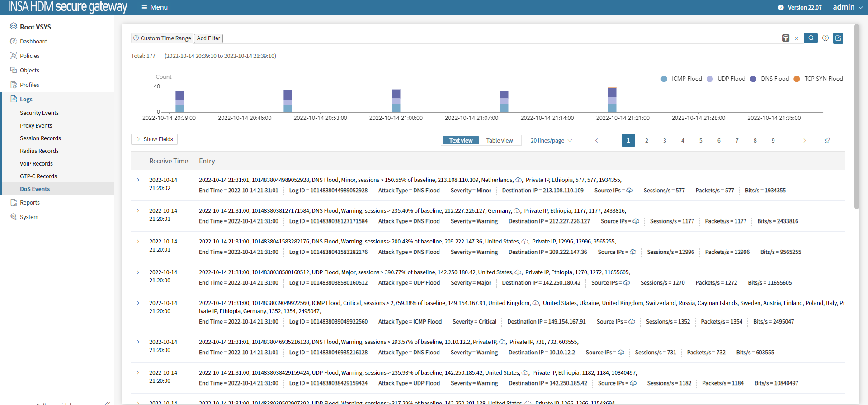Go to page 2 of results
The width and height of the screenshot is (868, 405).
[x=646, y=140]
